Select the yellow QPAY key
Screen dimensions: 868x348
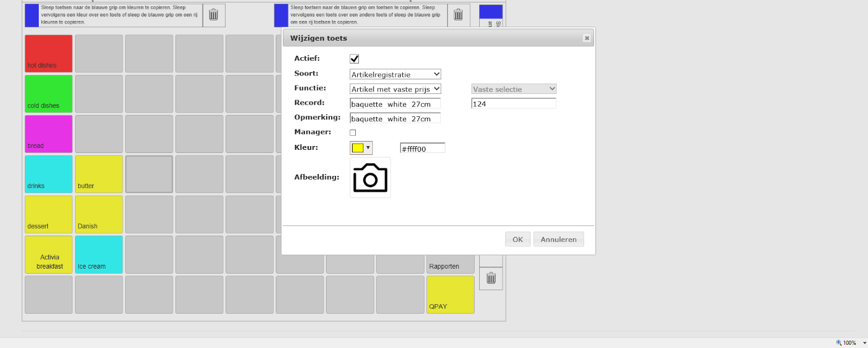click(451, 295)
